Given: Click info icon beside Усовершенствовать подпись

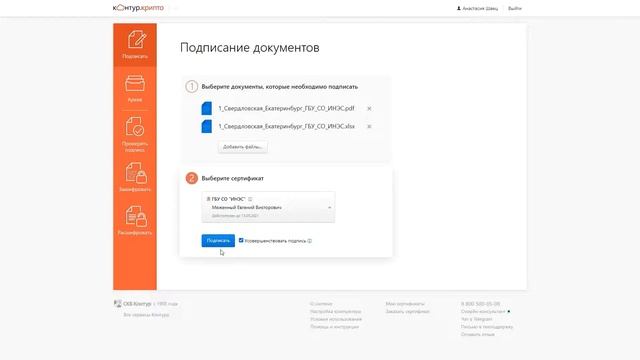Looking at the screenshot, I should point(310,241).
